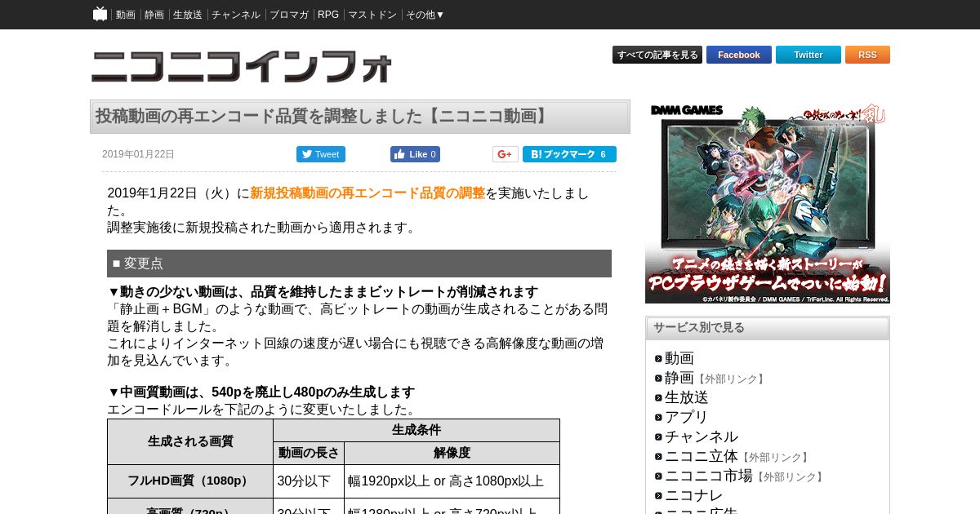Viewport: 980px width, 514px height.
Task: Select チャンネル in the top navigation bar
Action: pos(236,15)
